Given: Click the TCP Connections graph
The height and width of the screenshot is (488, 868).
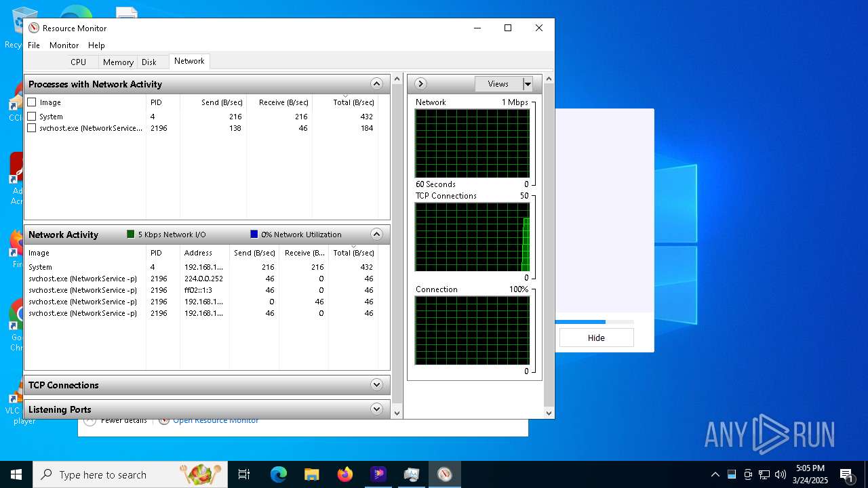Looking at the screenshot, I should 472,237.
